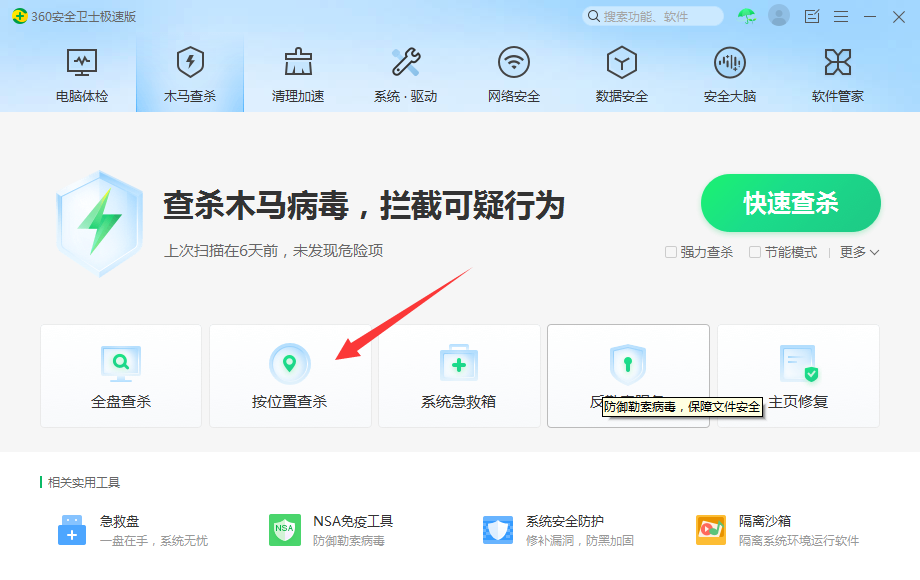
Task: Open the hamburger main menu
Action: tap(841, 16)
